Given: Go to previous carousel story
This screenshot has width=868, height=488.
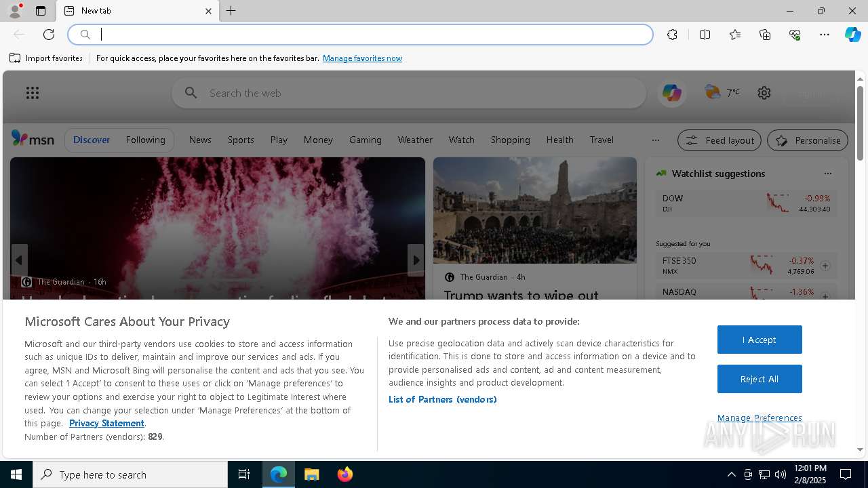Looking at the screenshot, I should [19, 260].
